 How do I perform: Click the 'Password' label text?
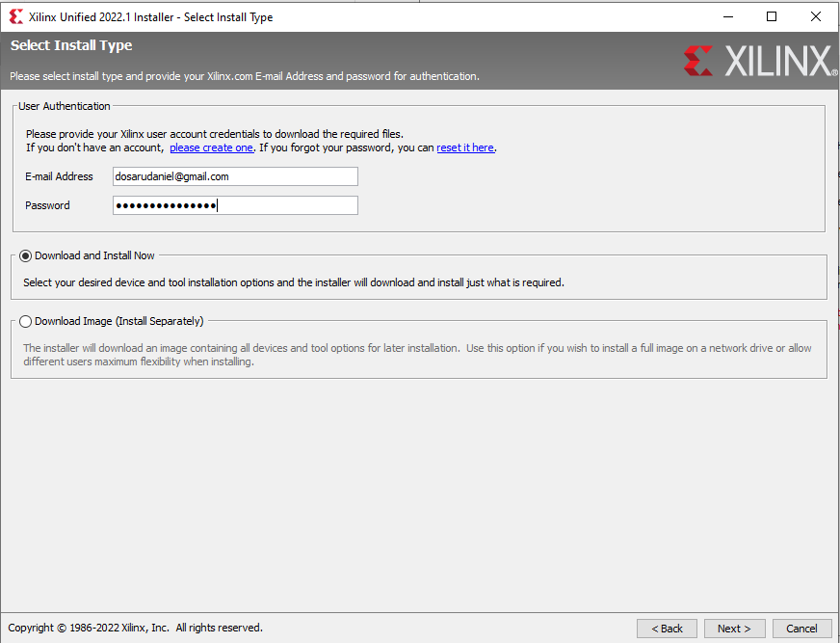(x=47, y=205)
